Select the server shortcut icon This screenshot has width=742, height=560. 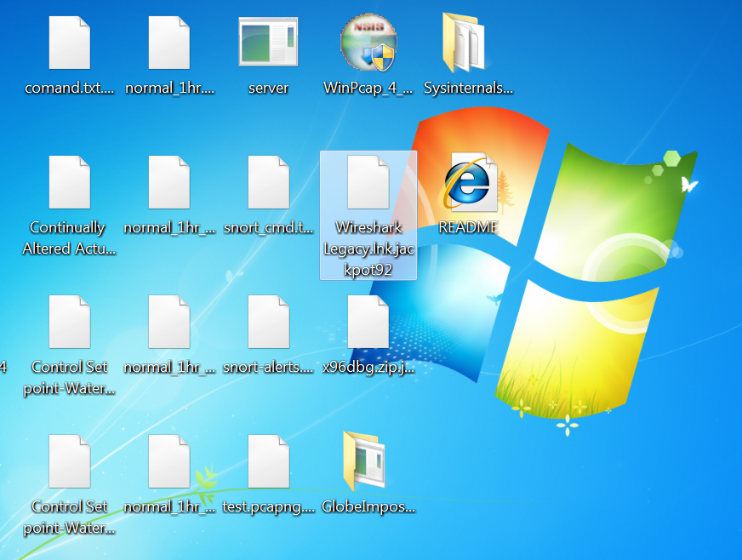pos(268,43)
